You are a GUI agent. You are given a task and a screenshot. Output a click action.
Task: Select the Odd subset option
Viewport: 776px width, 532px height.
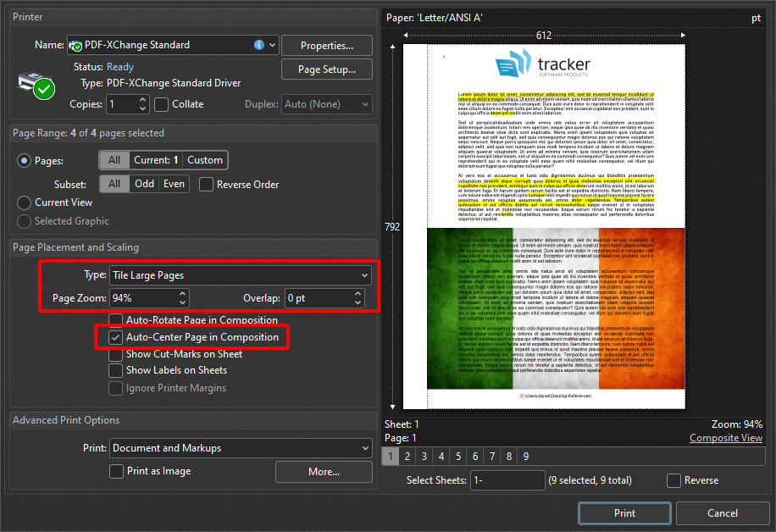(x=145, y=184)
